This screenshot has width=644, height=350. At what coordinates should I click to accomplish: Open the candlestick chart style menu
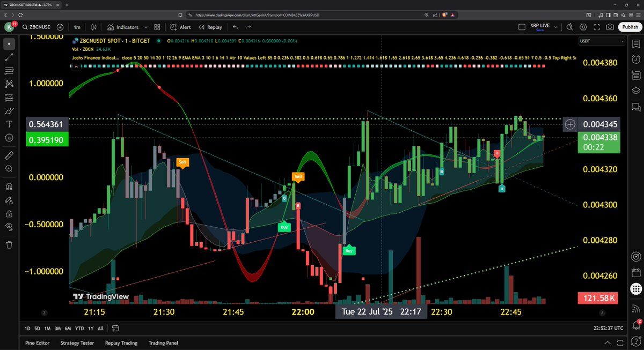[94, 27]
